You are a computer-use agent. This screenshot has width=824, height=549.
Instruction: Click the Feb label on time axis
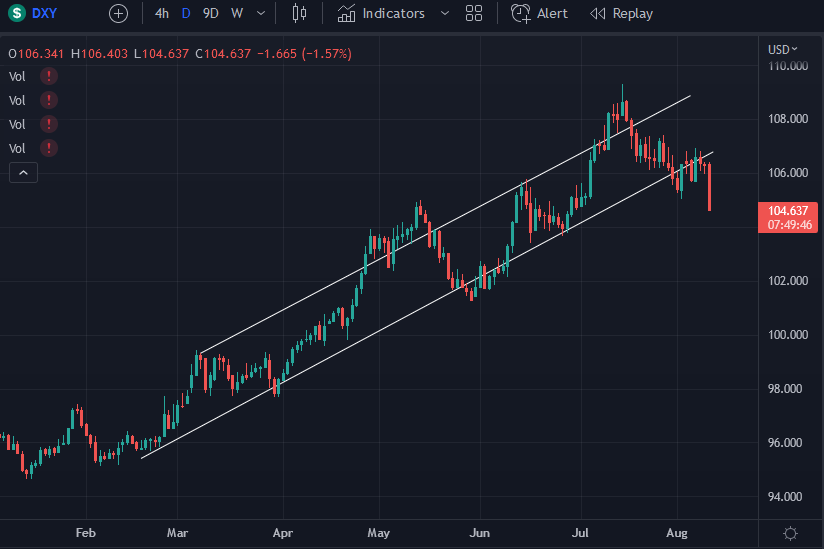(x=86, y=533)
